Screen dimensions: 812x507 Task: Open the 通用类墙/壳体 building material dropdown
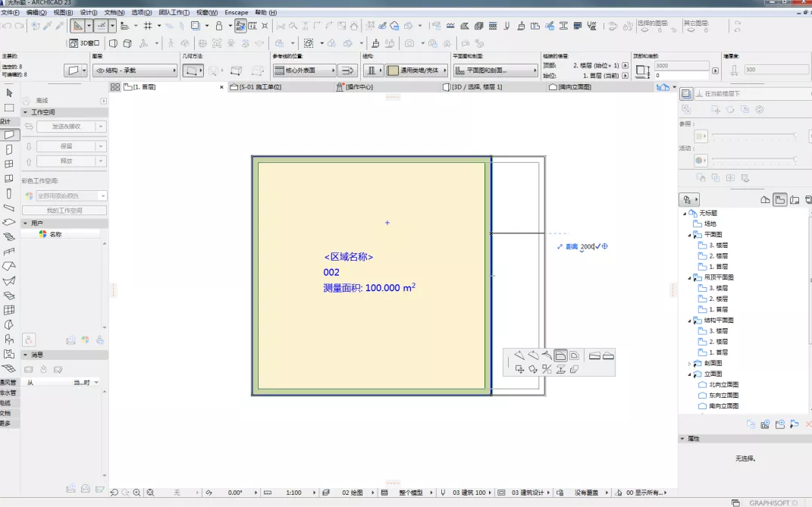pos(417,70)
